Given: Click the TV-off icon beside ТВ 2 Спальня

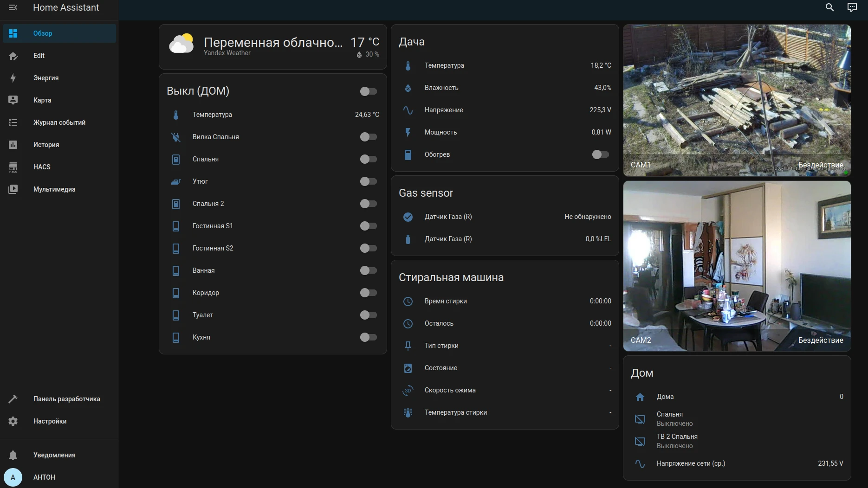Looking at the screenshot, I should coord(640,441).
